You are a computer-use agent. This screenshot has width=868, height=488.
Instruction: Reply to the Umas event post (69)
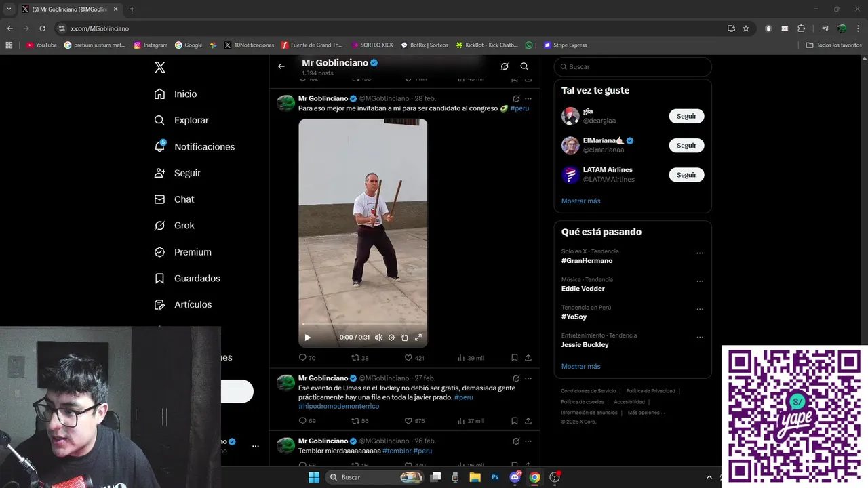(307, 421)
